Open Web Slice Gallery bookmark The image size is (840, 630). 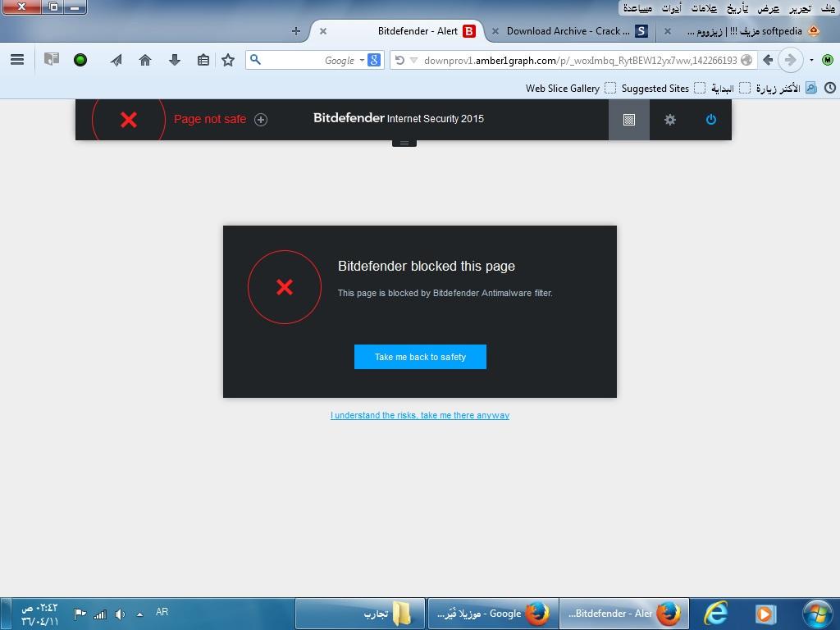[571, 89]
